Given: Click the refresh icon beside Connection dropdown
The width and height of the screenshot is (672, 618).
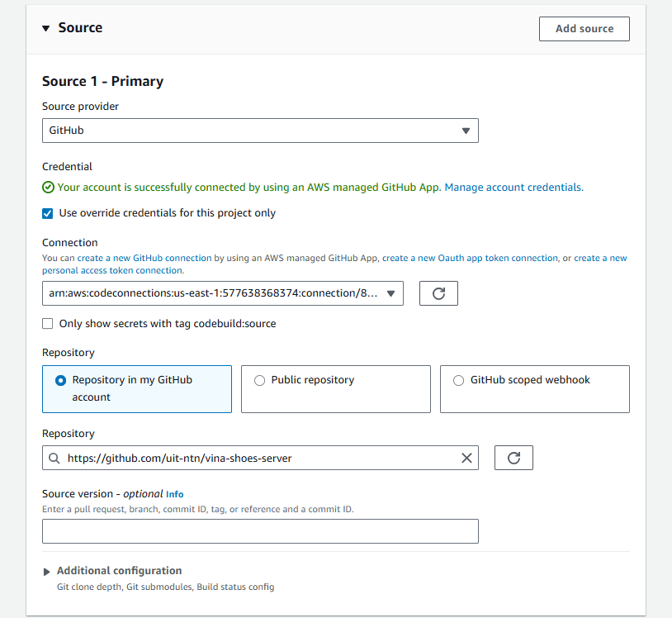Looking at the screenshot, I should 438,293.
